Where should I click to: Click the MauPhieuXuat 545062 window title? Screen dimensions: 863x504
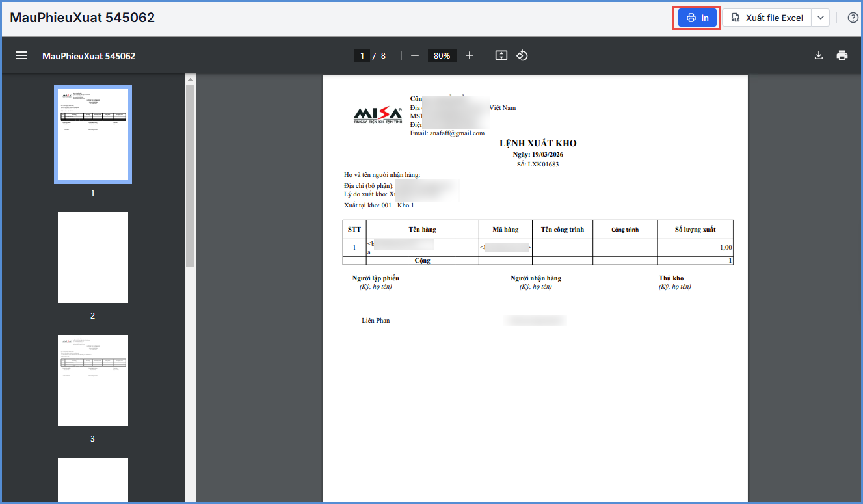(83, 18)
